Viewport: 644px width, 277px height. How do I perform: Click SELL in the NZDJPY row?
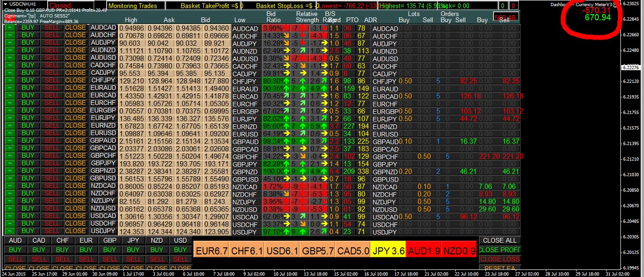click(x=52, y=201)
